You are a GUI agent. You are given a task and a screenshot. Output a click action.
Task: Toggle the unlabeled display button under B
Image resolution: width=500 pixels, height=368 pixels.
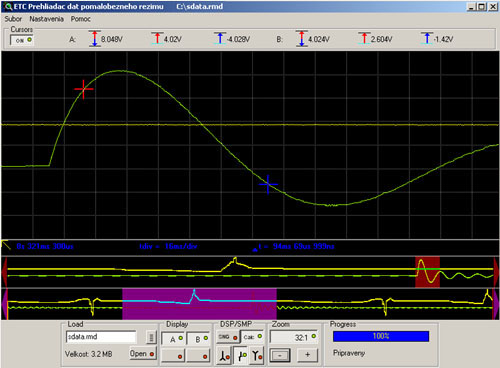[198, 356]
